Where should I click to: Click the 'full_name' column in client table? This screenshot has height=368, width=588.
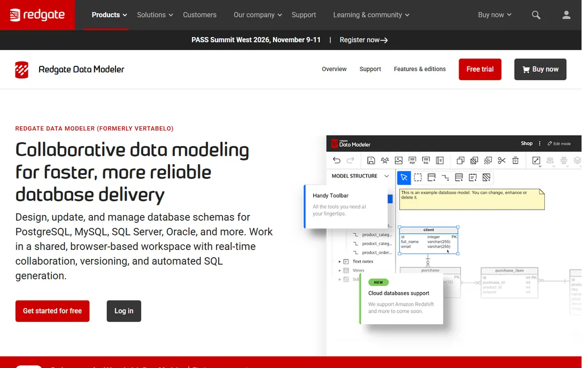tap(409, 242)
